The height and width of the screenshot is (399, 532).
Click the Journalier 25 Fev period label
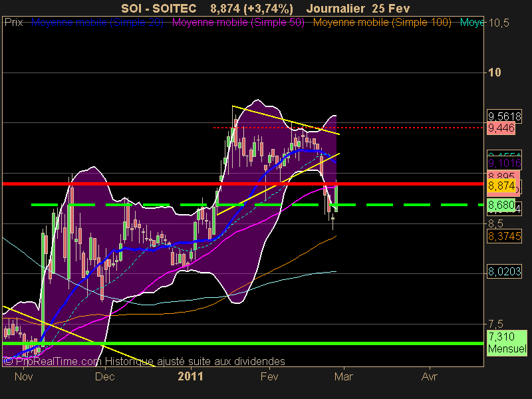[358, 8]
